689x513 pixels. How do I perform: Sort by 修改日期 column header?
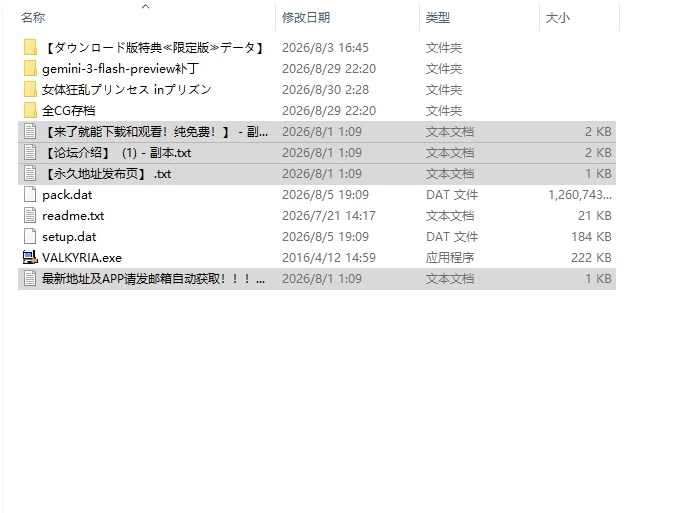306,18
